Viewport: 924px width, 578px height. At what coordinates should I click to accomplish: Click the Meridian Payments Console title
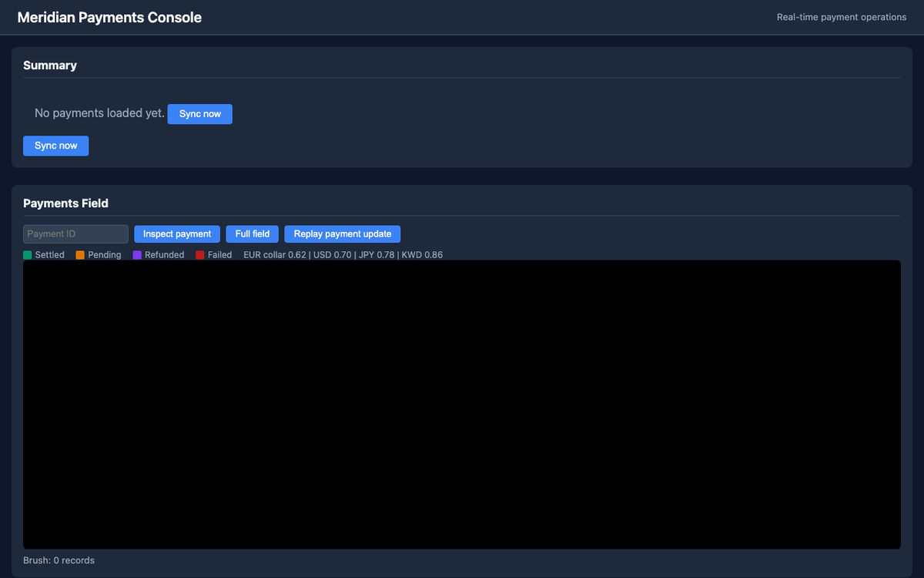[109, 18]
